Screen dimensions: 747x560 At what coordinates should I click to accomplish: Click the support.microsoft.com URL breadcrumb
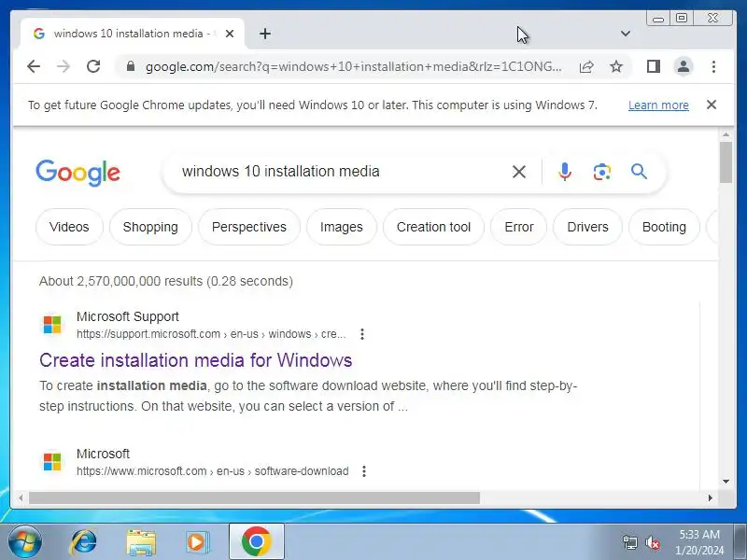pyautogui.click(x=211, y=334)
